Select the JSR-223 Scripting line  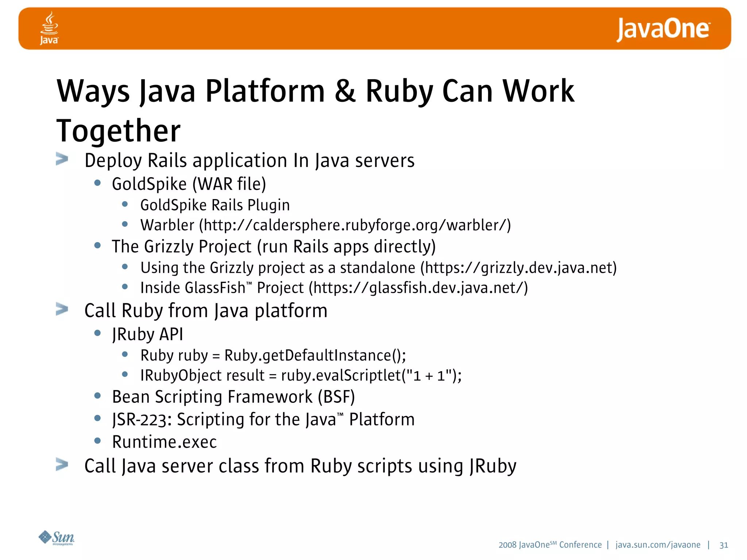[263, 419]
